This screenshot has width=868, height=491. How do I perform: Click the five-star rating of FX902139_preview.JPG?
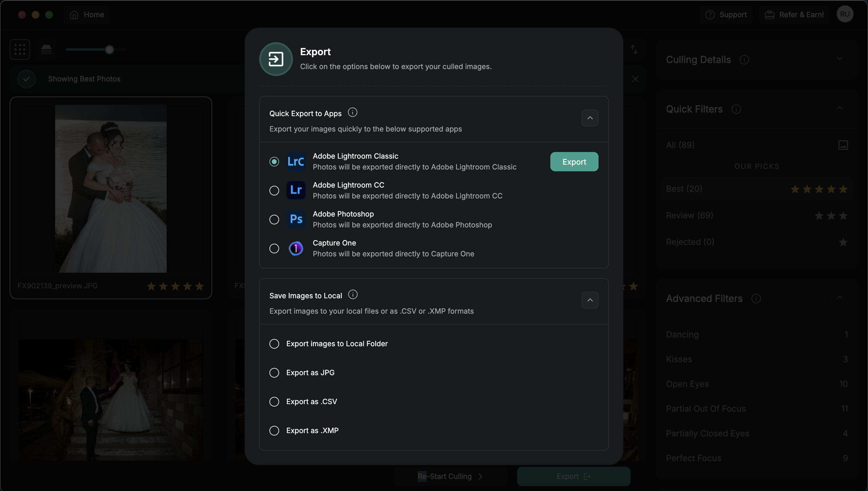[x=175, y=286]
